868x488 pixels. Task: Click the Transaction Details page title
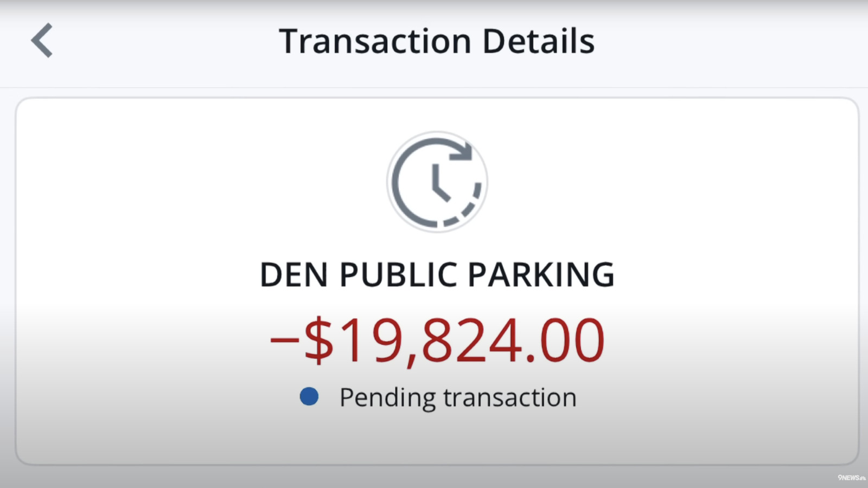pos(437,41)
